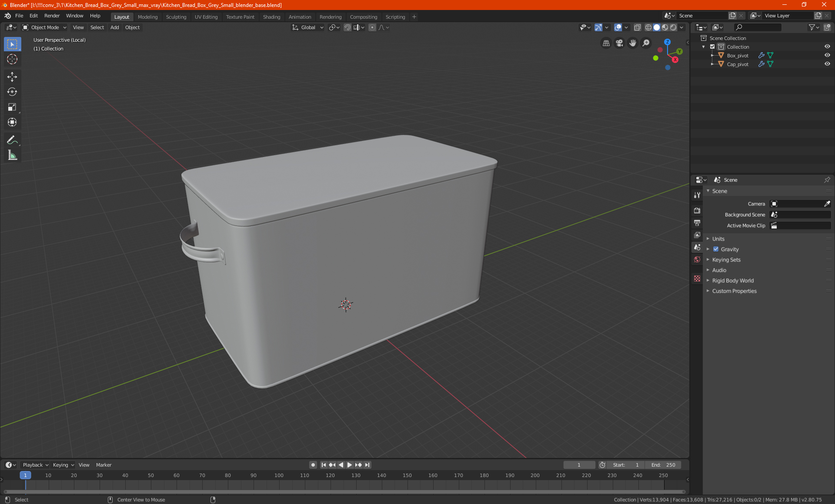The height and width of the screenshot is (504, 835).
Task: Open the World properties tab
Action: click(x=697, y=259)
